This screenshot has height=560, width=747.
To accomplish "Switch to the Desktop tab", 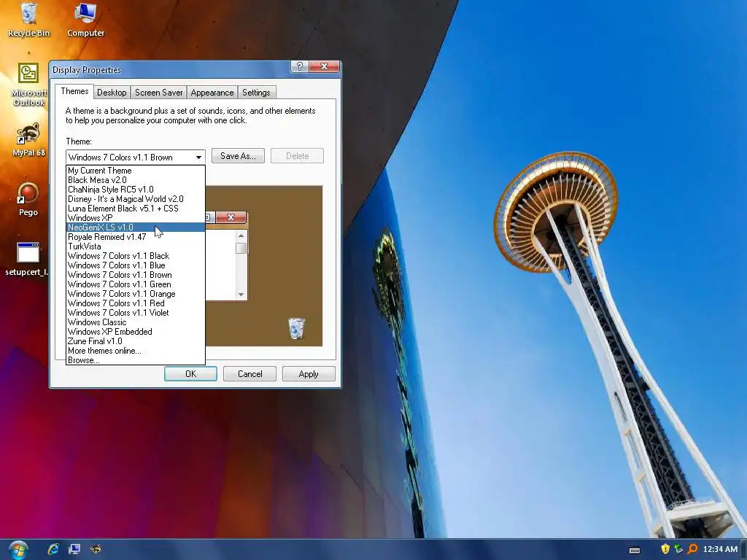I will tap(112, 93).
